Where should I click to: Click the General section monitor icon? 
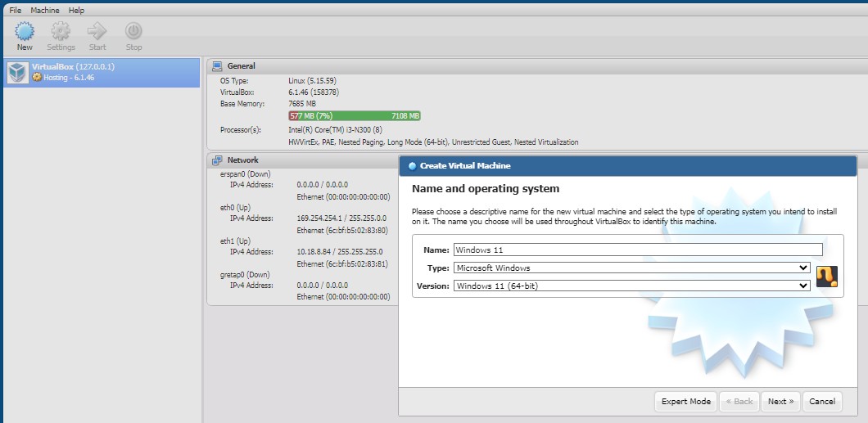coord(217,65)
